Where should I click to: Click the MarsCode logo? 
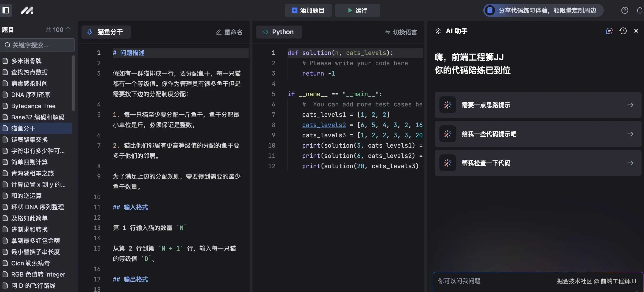27,10
